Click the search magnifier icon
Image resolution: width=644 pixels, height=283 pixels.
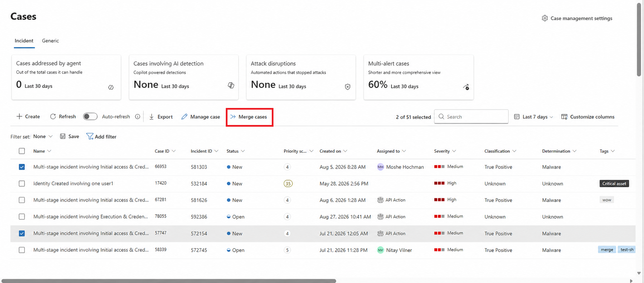tap(441, 116)
